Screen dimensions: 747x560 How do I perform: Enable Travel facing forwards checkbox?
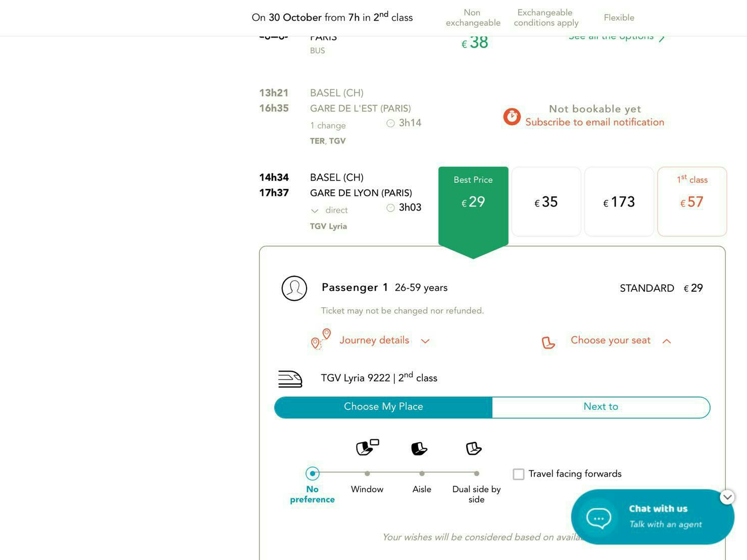(518, 474)
